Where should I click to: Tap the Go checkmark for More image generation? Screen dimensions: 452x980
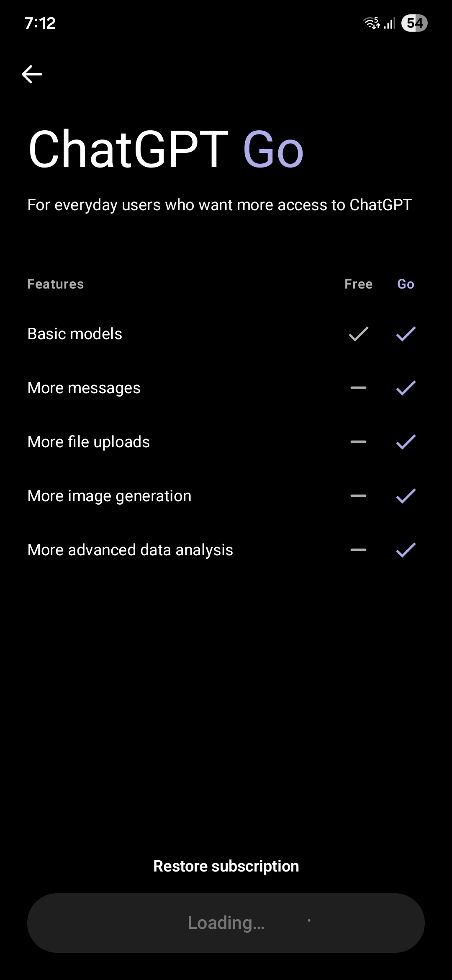point(406,496)
